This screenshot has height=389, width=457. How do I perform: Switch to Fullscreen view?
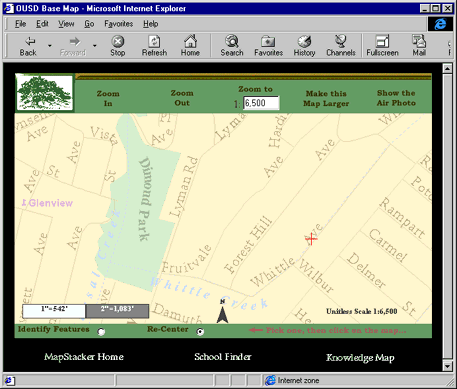pos(382,41)
